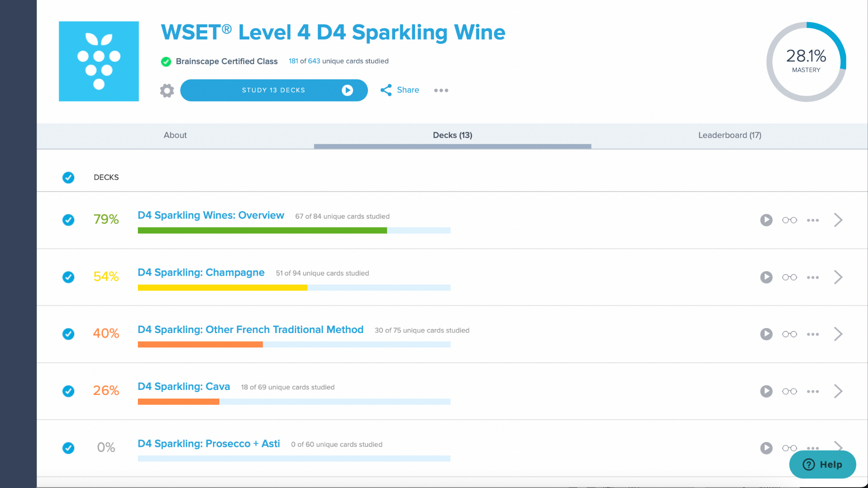Screen dimensions: 868x488
Task: Open the browse cards icon for Champagne deck
Action: coord(790,277)
